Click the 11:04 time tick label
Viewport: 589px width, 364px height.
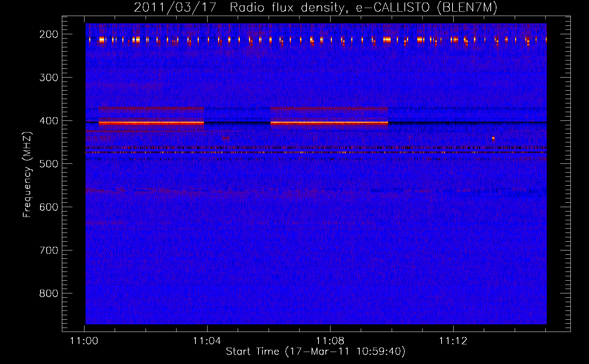pos(207,341)
